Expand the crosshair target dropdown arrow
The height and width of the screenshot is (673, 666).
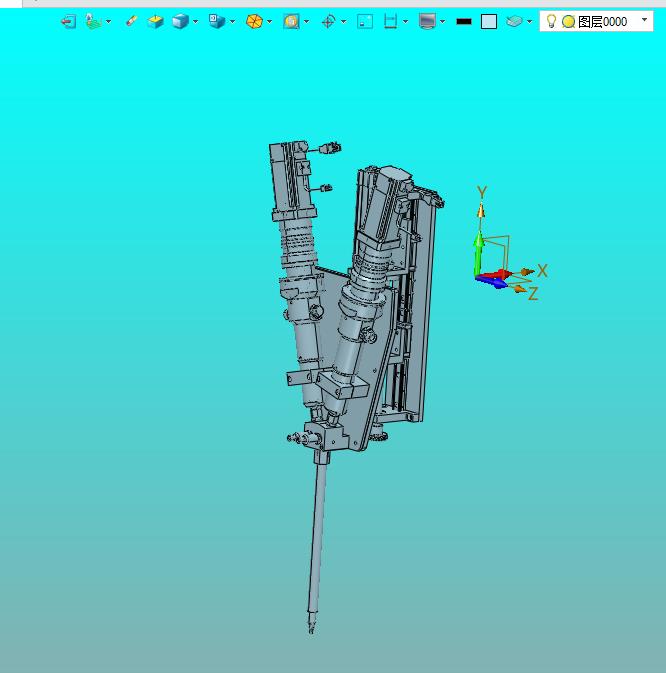point(343,21)
